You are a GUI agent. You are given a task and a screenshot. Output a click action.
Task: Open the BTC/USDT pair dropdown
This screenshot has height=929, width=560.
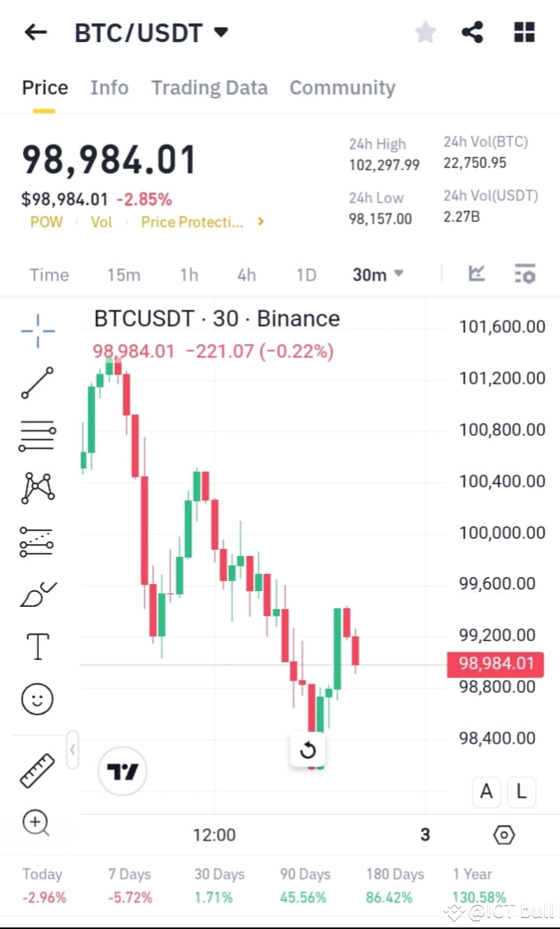221,32
